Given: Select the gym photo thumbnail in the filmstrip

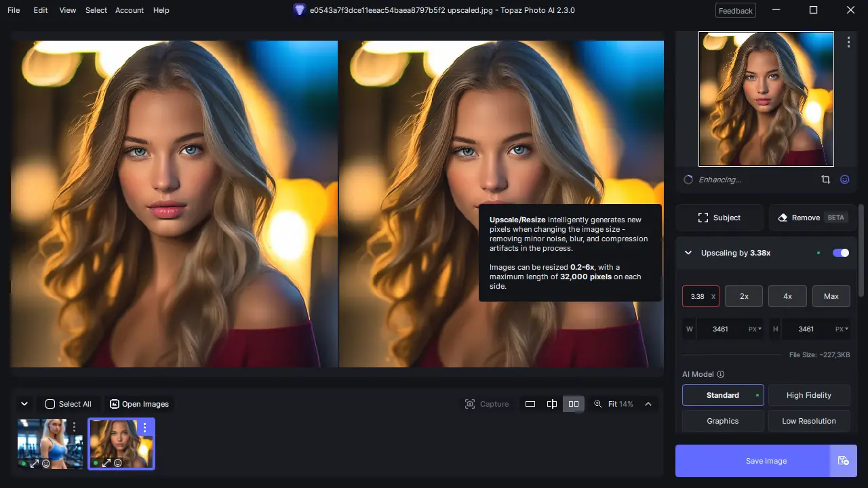Looking at the screenshot, I should 50,444.
